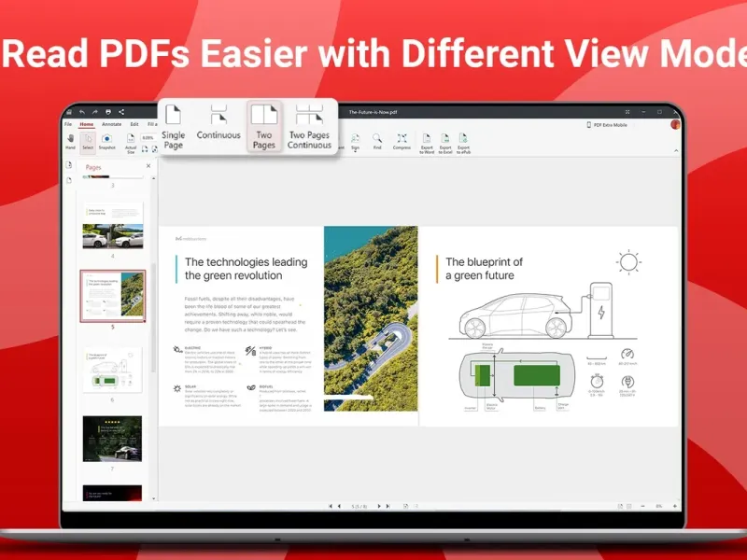
Task: Switch to the Home tab
Action: click(x=87, y=124)
